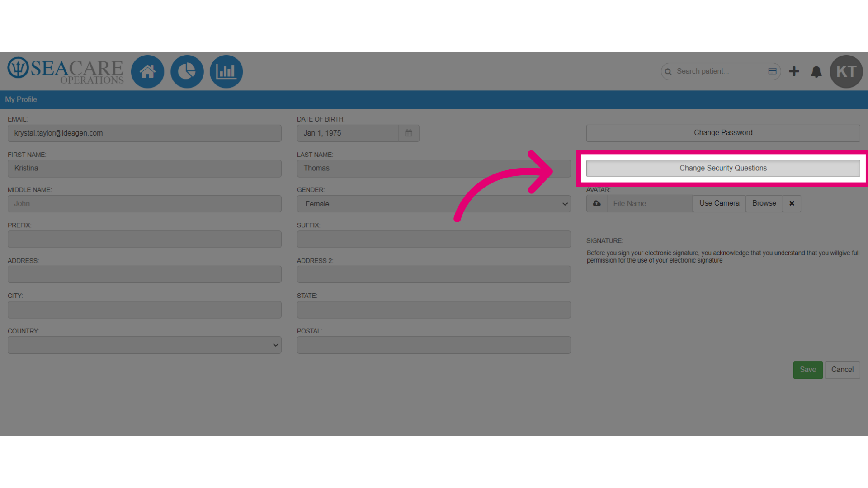Click the avatar File Name field

click(650, 204)
